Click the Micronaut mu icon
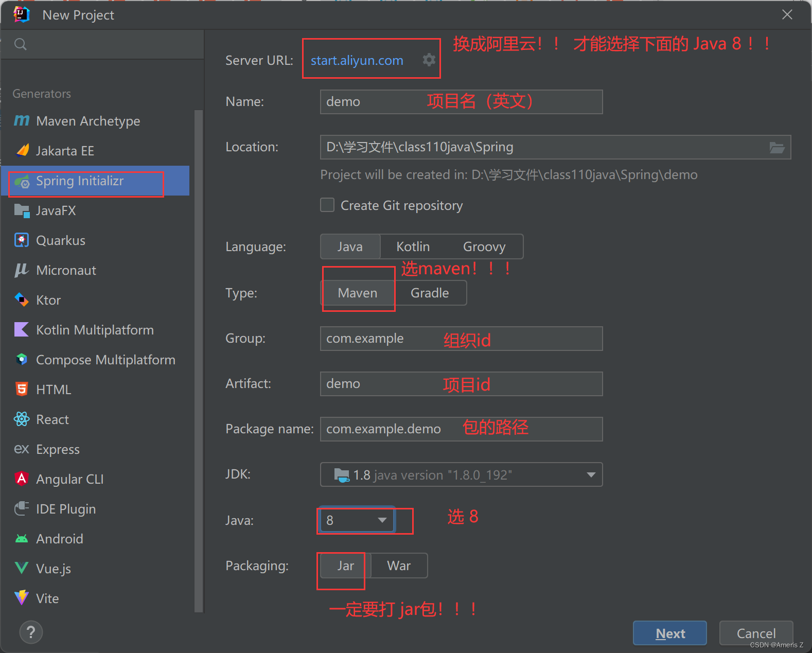Screen dimensions: 812x653 click(21, 270)
